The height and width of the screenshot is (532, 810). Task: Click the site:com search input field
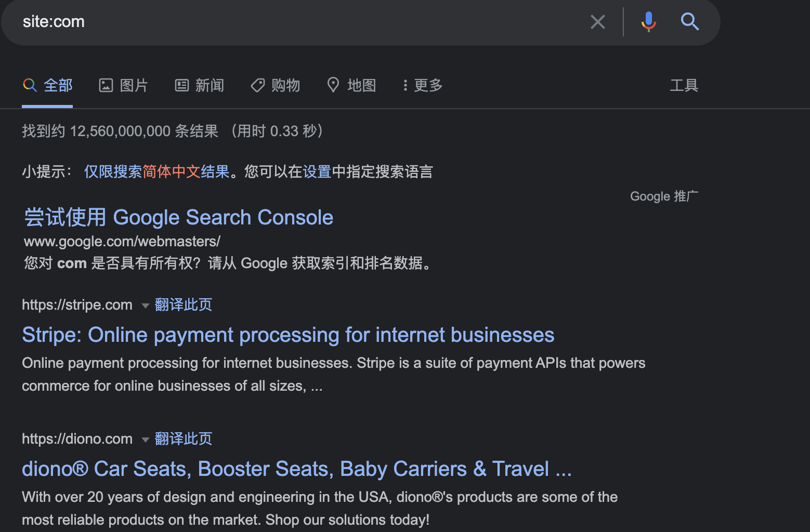[302, 22]
